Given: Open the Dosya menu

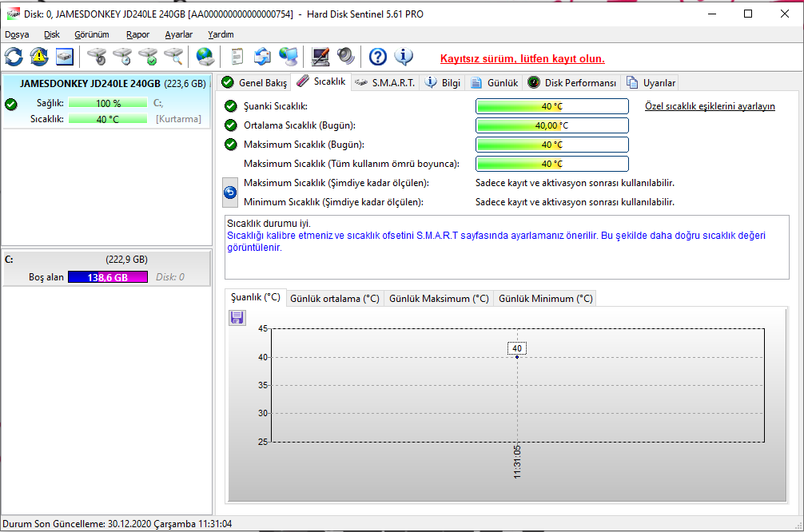Looking at the screenshot, I should (x=17, y=34).
